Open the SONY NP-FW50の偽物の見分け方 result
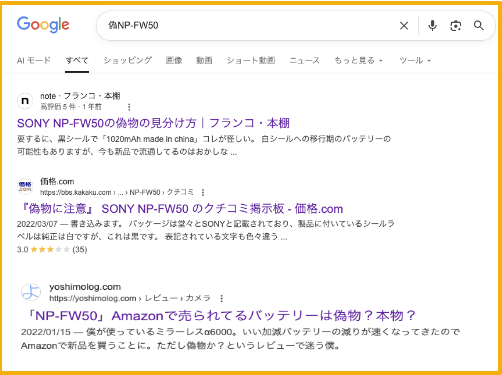Viewport: 502px width, 375px height. 153,123
